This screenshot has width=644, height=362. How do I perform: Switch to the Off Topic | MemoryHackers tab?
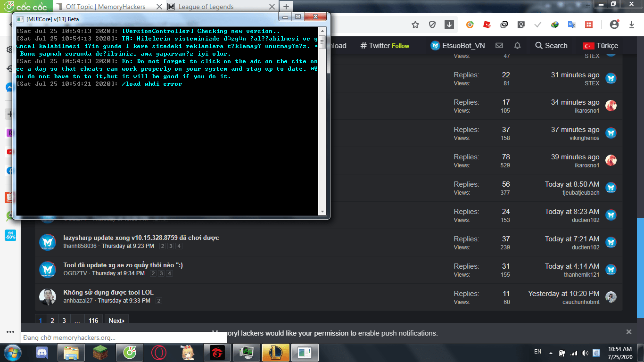(x=107, y=7)
